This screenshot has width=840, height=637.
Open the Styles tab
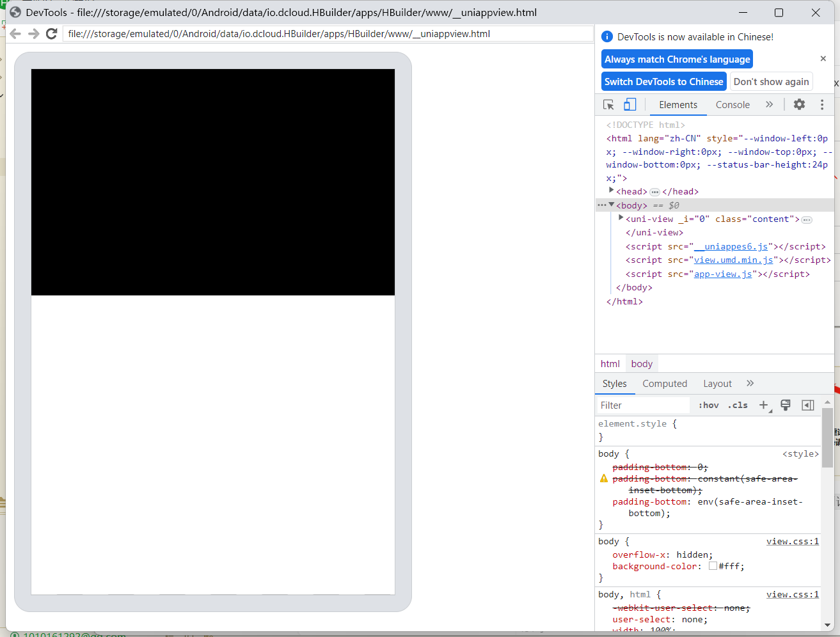click(614, 384)
